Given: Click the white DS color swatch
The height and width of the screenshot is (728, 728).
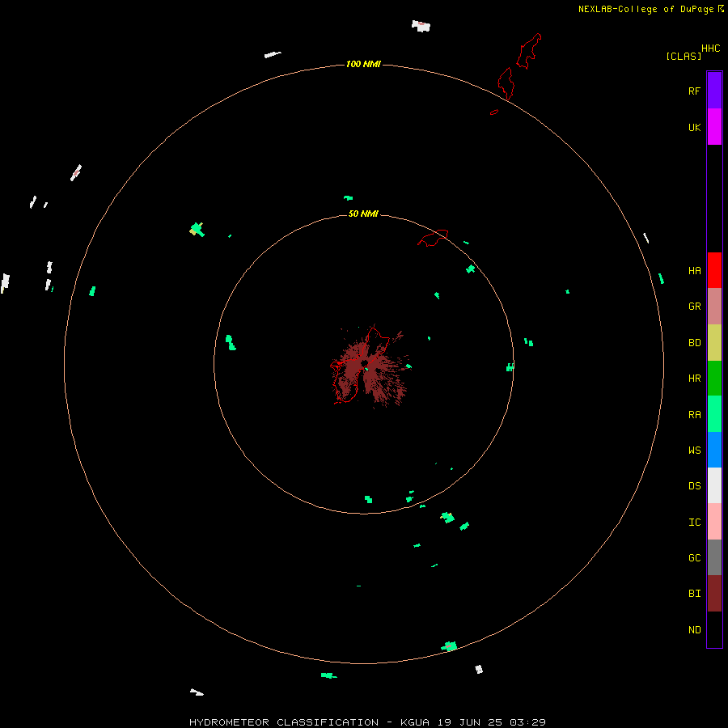Looking at the screenshot, I should [x=714, y=485].
